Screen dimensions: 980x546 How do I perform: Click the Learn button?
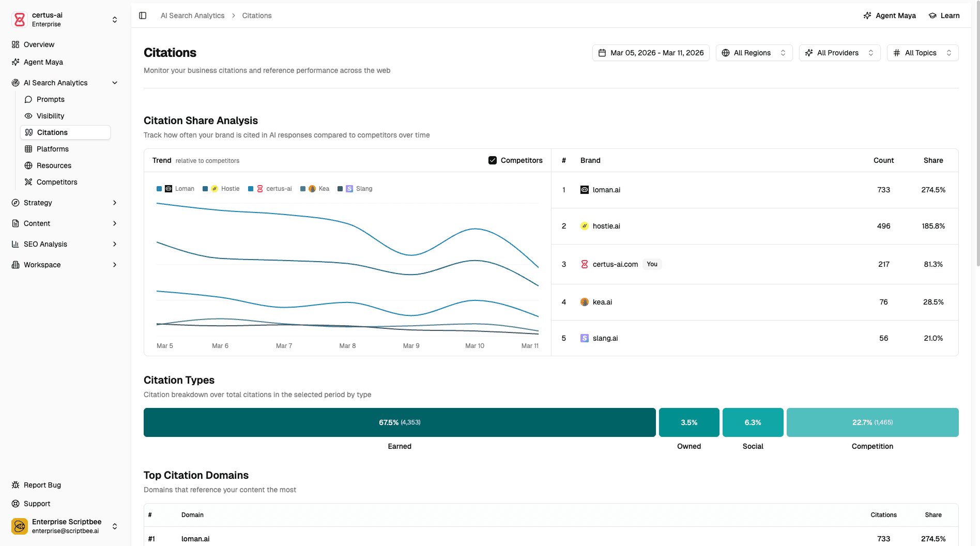[944, 16]
